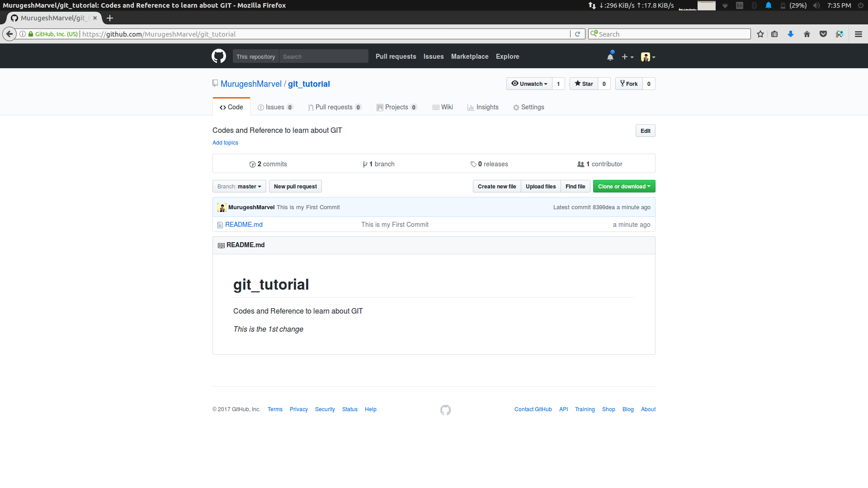The image size is (868, 488).
Task: Open the session power icon in top bar
Action: 860,5
